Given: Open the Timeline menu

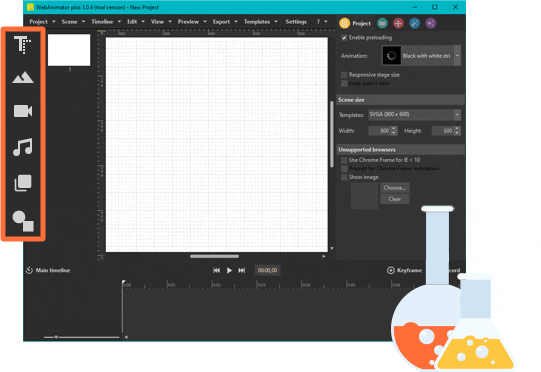Looking at the screenshot, I should point(102,21).
